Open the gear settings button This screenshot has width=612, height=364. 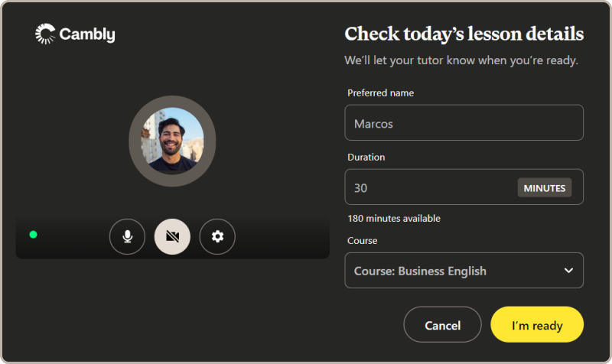tap(217, 237)
